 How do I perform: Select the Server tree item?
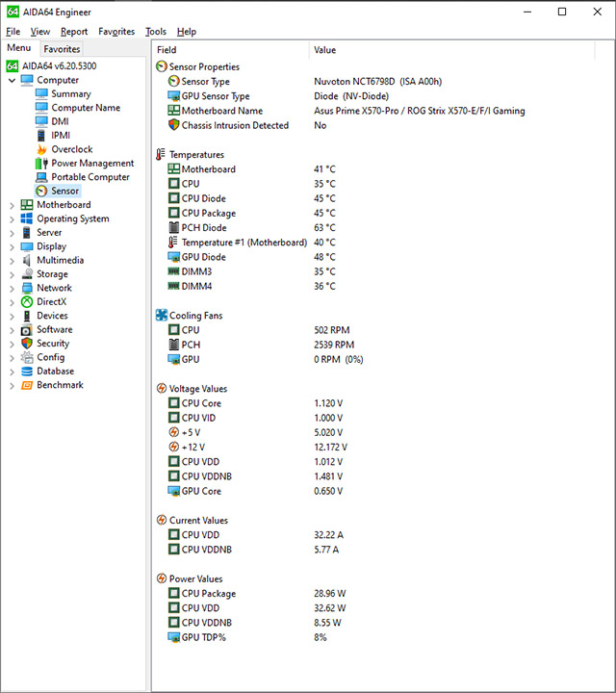tap(49, 233)
